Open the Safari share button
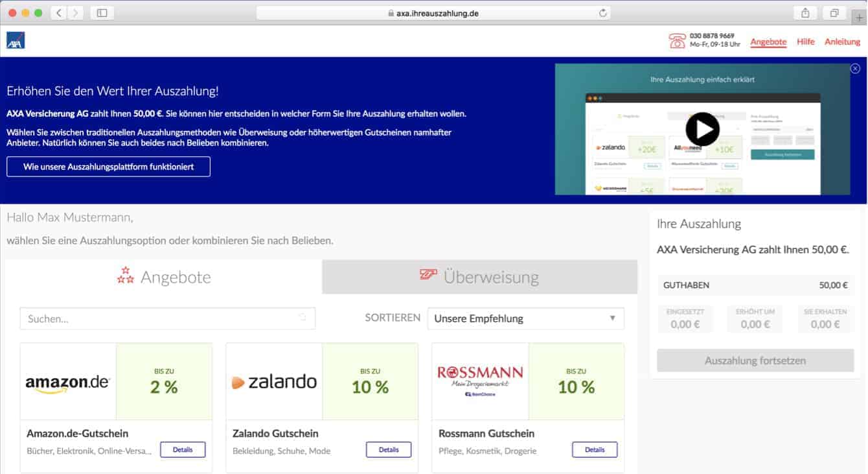868x474 pixels. point(805,12)
